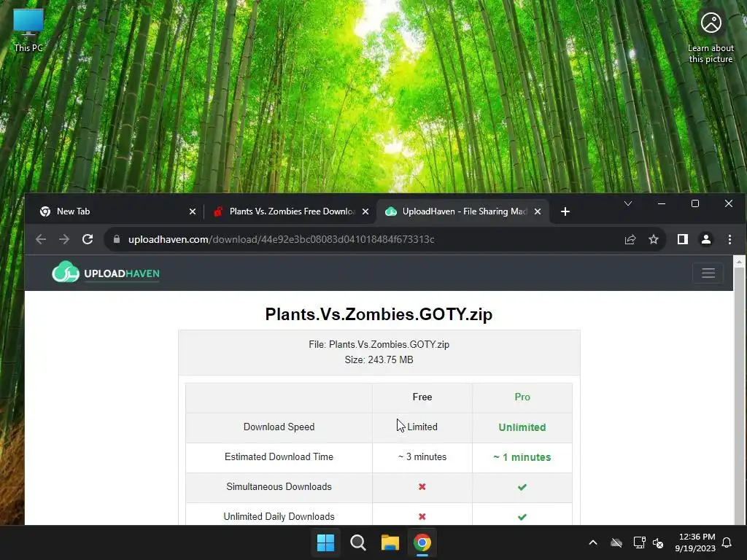Viewport: 747px width, 560px height.
Task: Click the UploadHaven logo
Action: click(106, 273)
